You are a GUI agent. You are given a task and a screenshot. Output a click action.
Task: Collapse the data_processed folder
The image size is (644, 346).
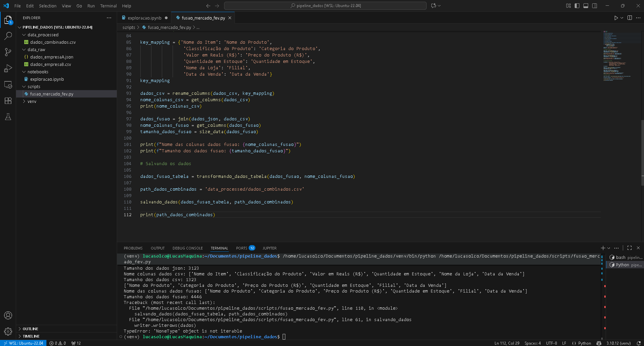coord(67,35)
